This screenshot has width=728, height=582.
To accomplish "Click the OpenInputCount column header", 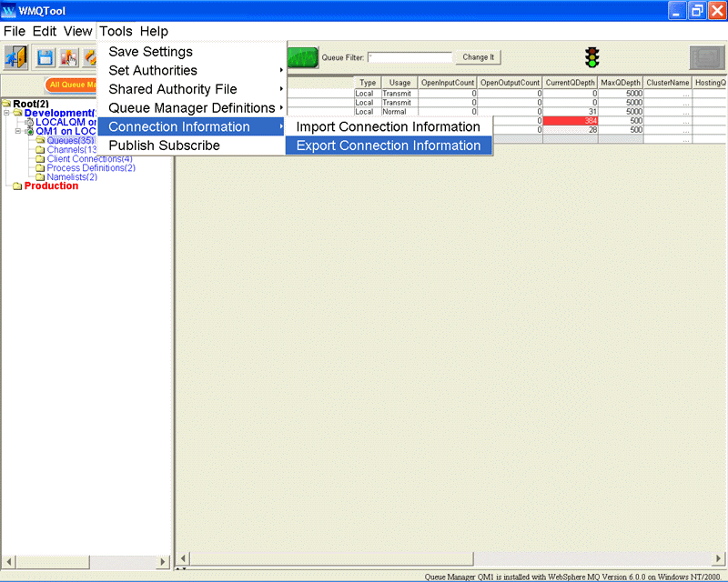I will [x=448, y=83].
